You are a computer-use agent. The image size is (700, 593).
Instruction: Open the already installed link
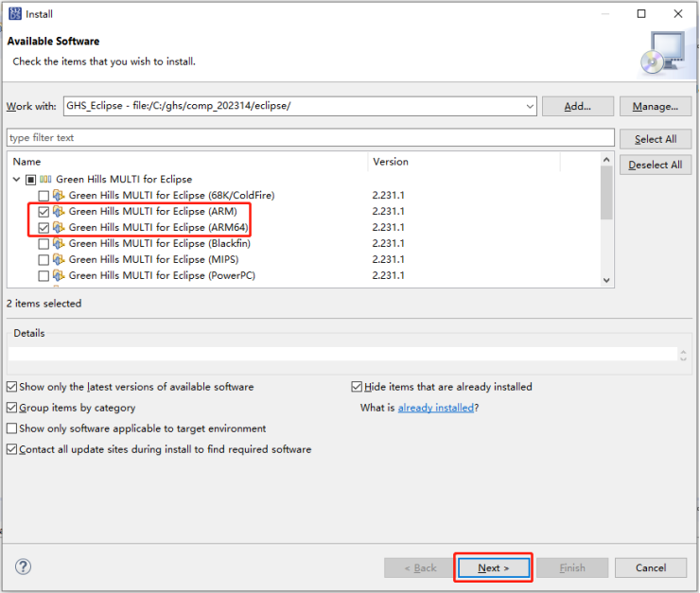[435, 408]
